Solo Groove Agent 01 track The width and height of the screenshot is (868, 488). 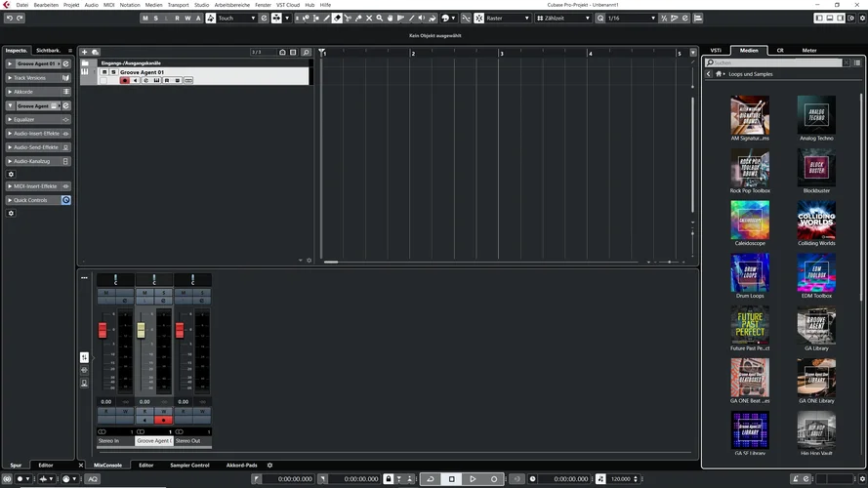[x=113, y=72]
